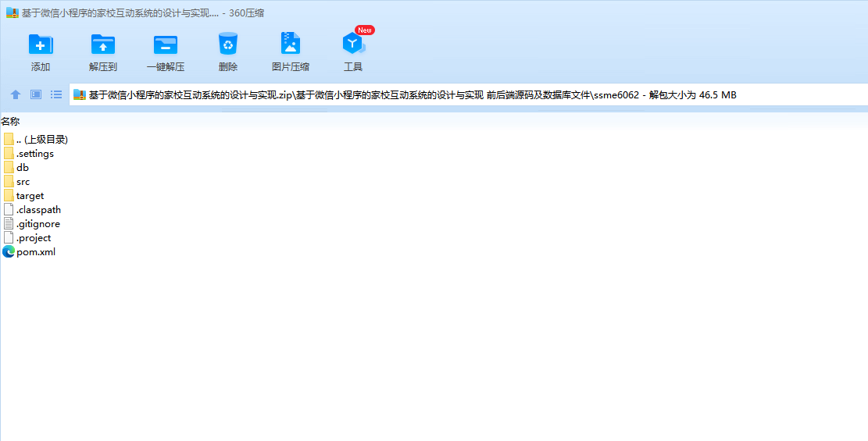The image size is (868, 441).
Task: Select the .settings folder icon
Action: pyautogui.click(x=9, y=153)
